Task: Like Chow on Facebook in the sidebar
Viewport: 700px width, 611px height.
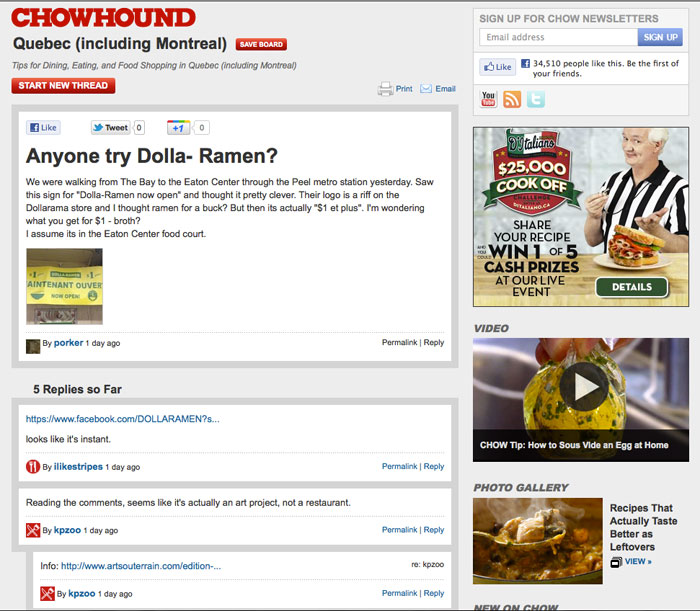Action: tap(498, 67)
